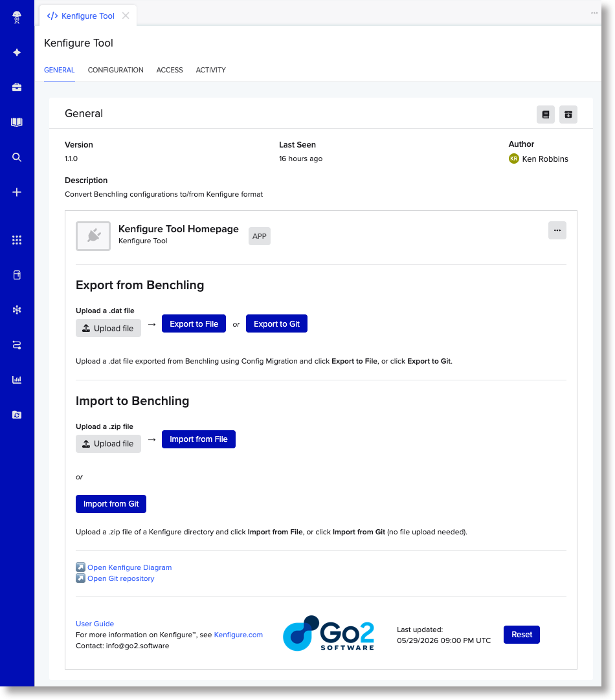Viewport: 615px width, 700px height.
Task: Open the Projects briefcase icon
Action: coord(17,87)
